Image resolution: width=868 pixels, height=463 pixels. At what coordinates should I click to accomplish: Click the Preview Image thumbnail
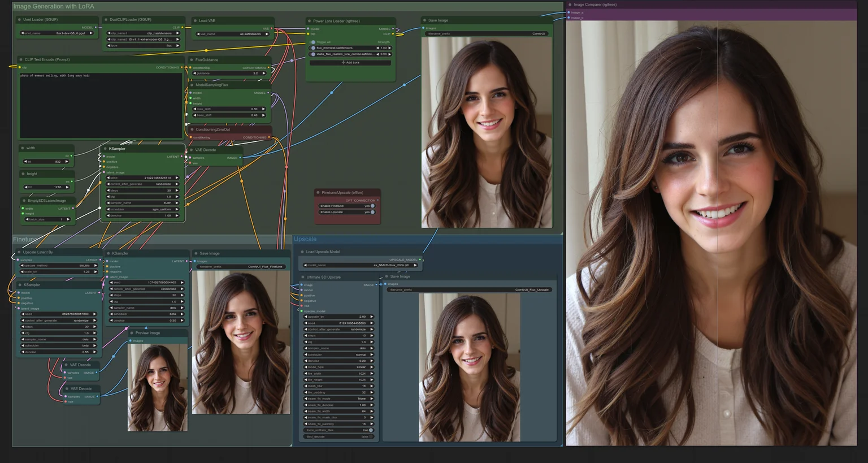tap(158, 388)
